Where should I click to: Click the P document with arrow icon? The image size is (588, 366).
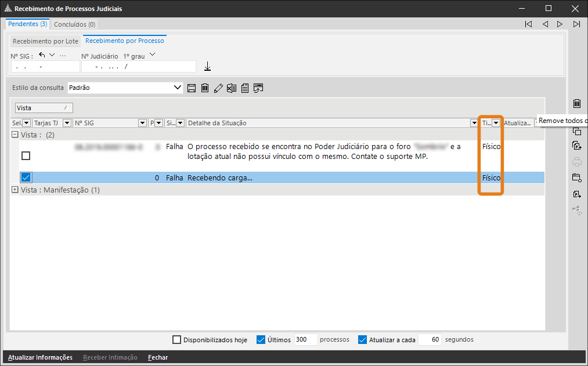[x=577, y=194]
